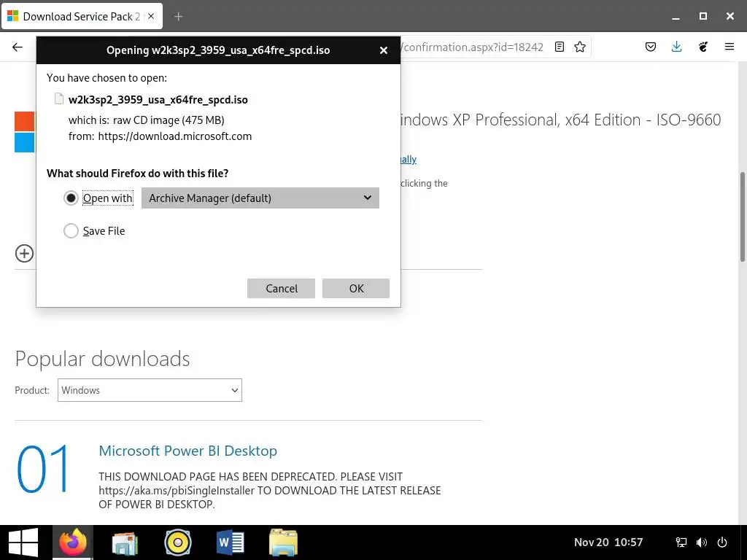The width and height of the screenshot is (747, 560).
Task: Click the file name w2k3sp2_3959_usa_x64fre_spcd.iso
Action: (158, 100)
